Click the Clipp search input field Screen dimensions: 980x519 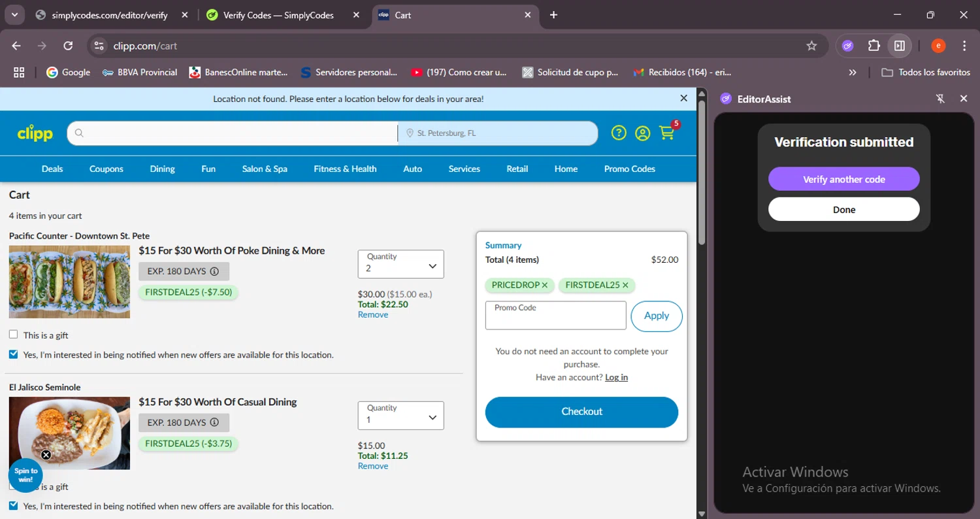coord(232,133)
